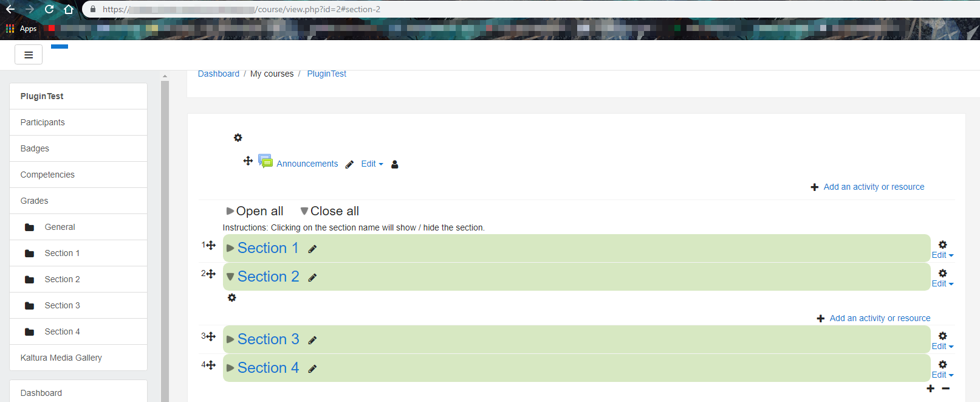Toggle Section 1 open via its arrow
This screenshot has height=402, width=980.
[230, 248]
